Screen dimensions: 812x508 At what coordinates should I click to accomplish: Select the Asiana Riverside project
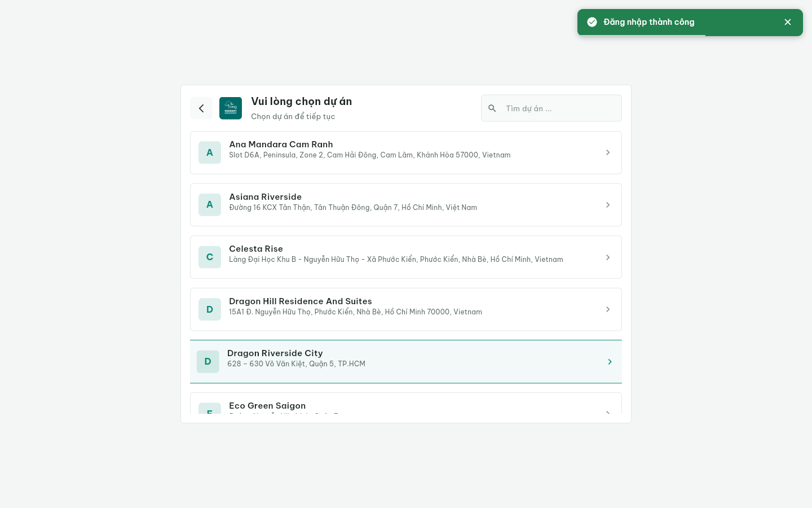[406, 205]
